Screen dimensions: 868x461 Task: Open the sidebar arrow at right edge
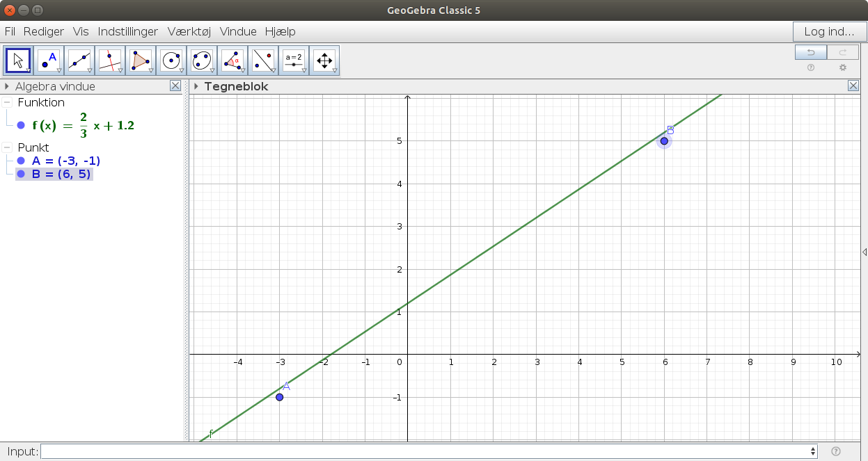(x=864, y=252)
